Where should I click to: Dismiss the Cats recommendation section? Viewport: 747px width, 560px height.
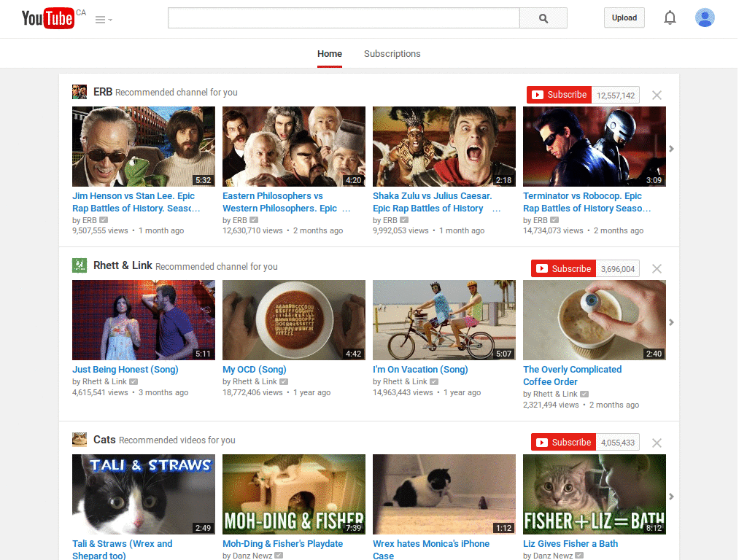(657, 443)
